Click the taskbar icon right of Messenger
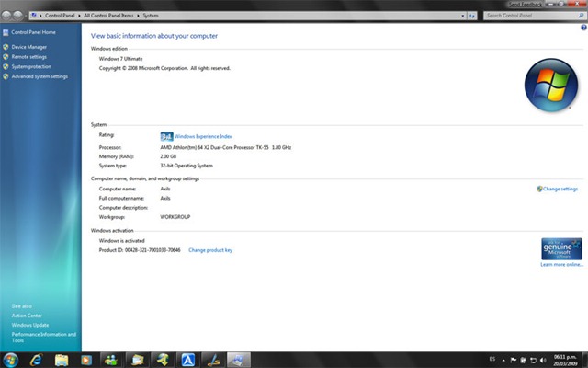The image size is (588, 368). (138, 360)
